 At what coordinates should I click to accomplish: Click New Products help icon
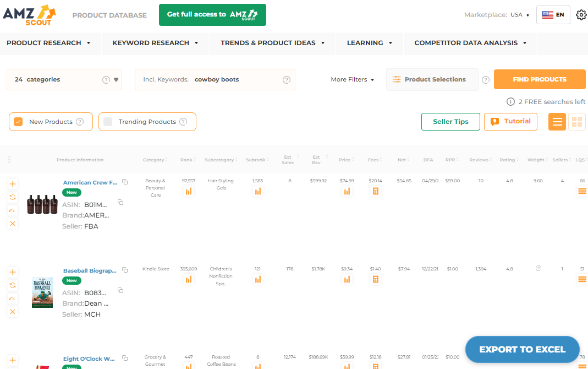80,122
